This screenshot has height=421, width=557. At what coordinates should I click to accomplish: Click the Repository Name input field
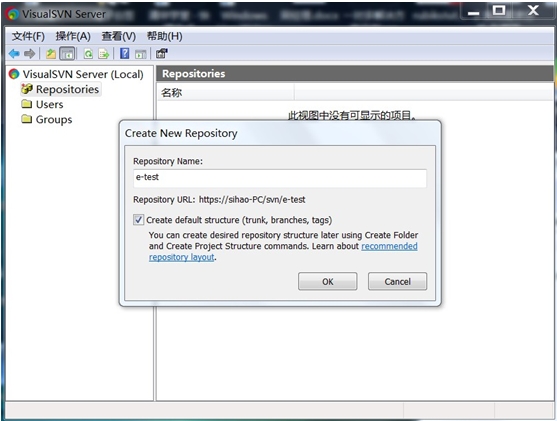(x=280, y=178)
